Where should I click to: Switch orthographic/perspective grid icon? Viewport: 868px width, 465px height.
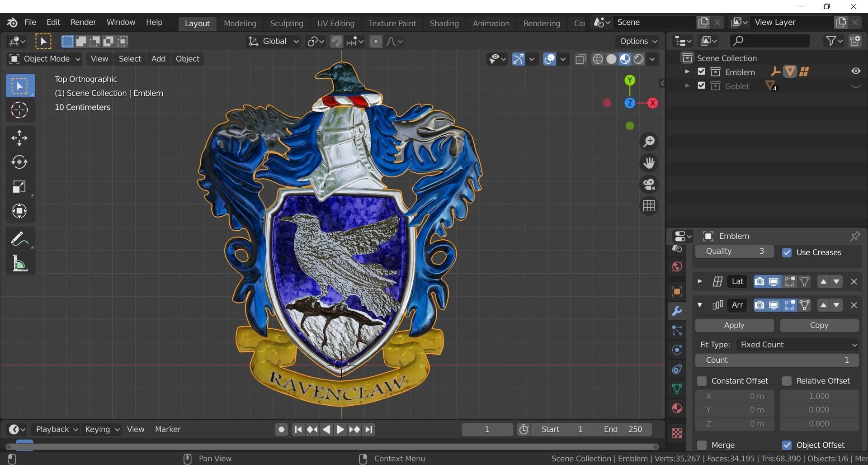[x=649, y=206]
